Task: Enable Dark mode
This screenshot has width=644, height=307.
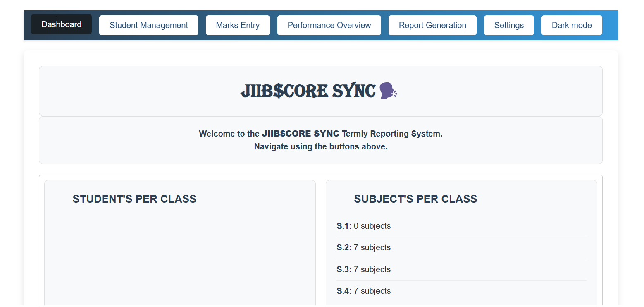Action: (572, 25)
